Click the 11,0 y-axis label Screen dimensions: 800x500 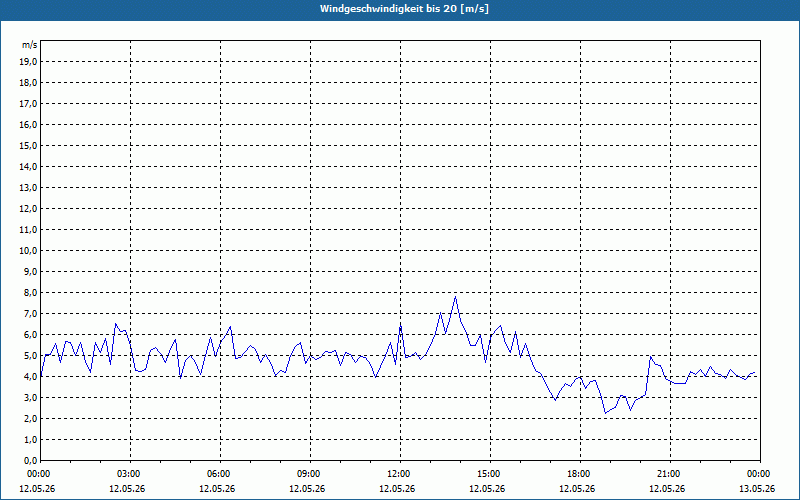(x=28, y=230)
